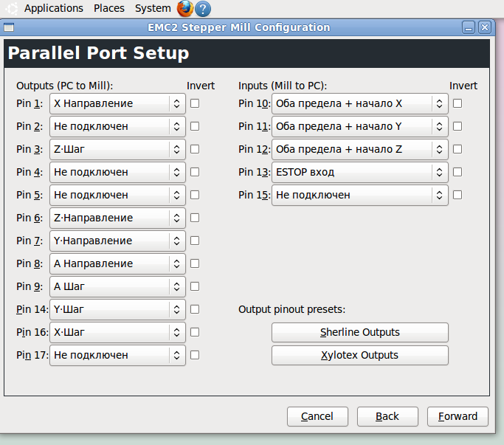
Task: Open the Places menu
Action: 109,8
